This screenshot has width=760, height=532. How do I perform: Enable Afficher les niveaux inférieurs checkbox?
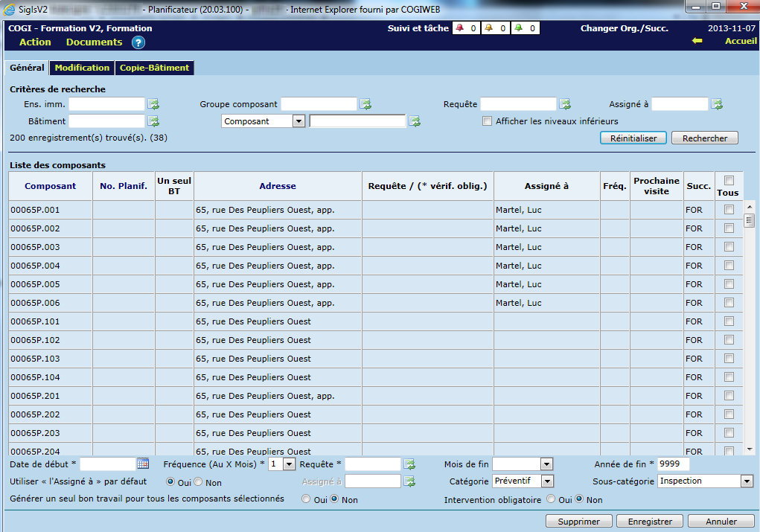[x=487, y=121]
